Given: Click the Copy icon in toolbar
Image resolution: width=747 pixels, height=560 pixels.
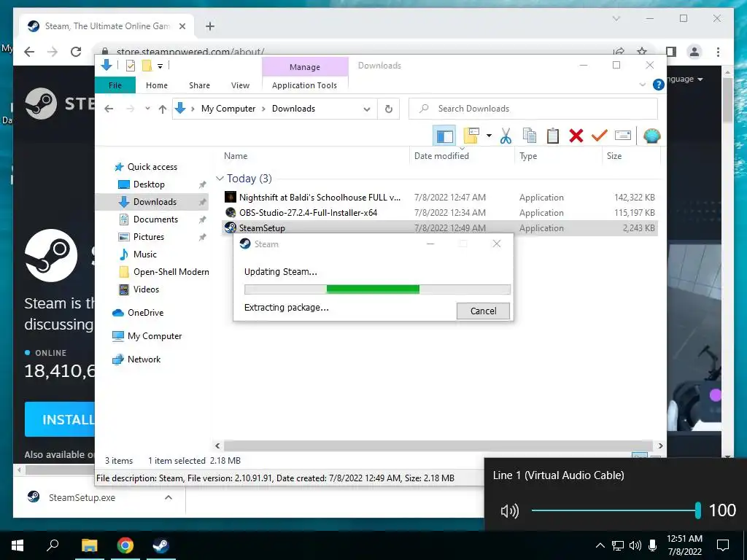Looking at the screenshot, I should 530,136.
